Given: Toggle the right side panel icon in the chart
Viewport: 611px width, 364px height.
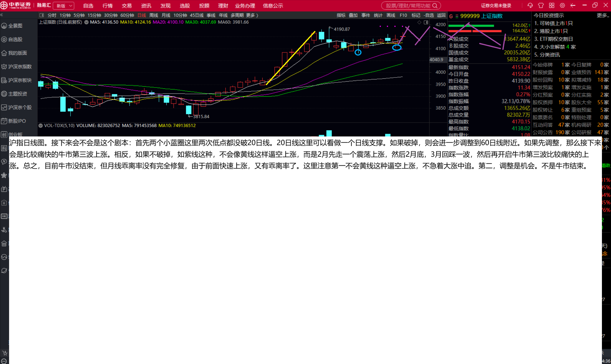Looking at the screenshot, I should [426, 22].
